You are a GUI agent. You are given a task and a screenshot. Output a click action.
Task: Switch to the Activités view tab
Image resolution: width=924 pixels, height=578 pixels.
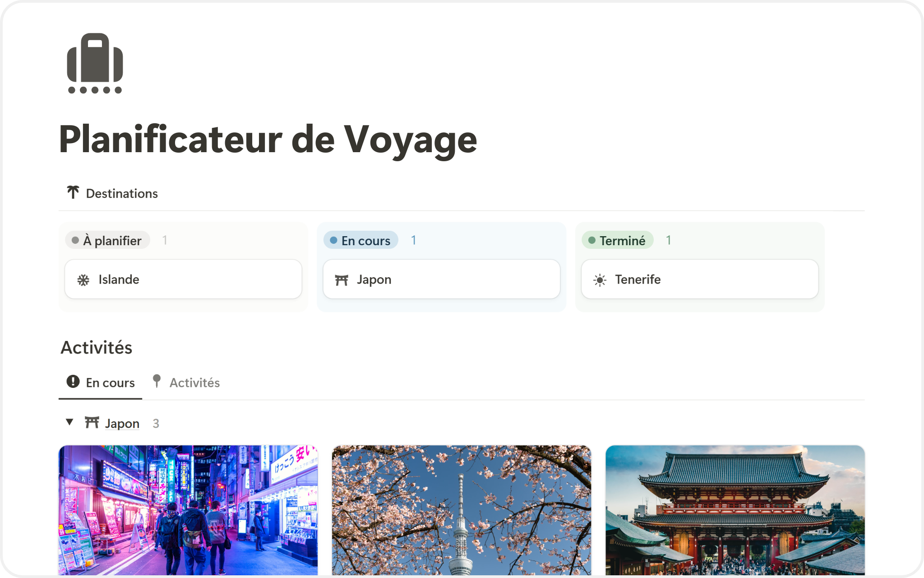[186, 382]
